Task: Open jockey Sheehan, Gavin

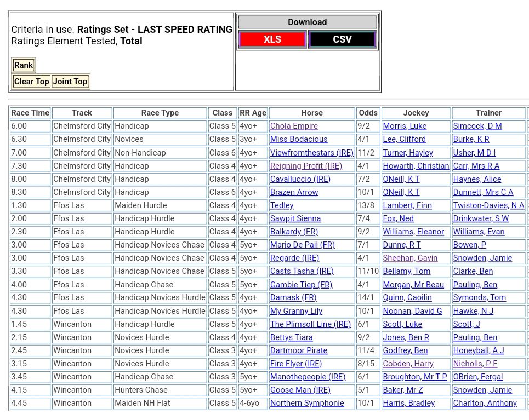Action: [409, 258]
